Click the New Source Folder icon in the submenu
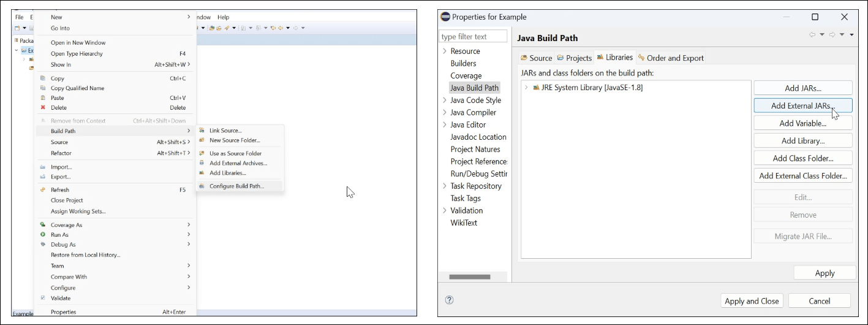 coord(202,140)
